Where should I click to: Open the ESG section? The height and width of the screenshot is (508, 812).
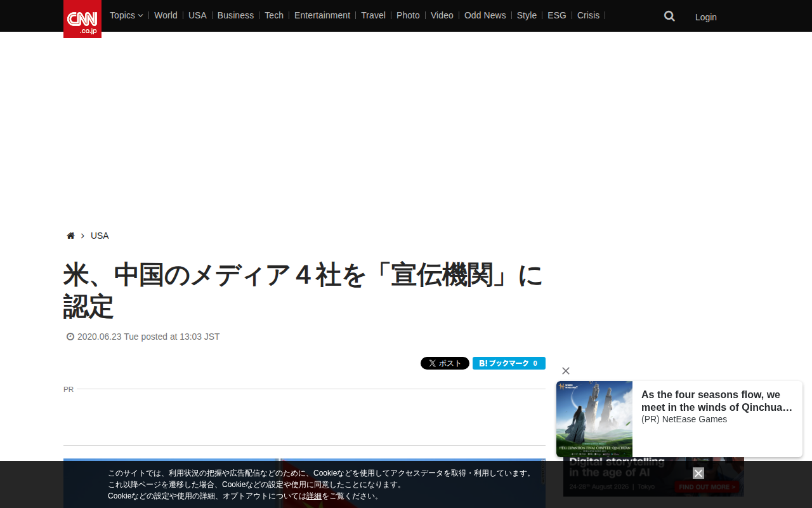pyautogui.click(x=557, y=15)
